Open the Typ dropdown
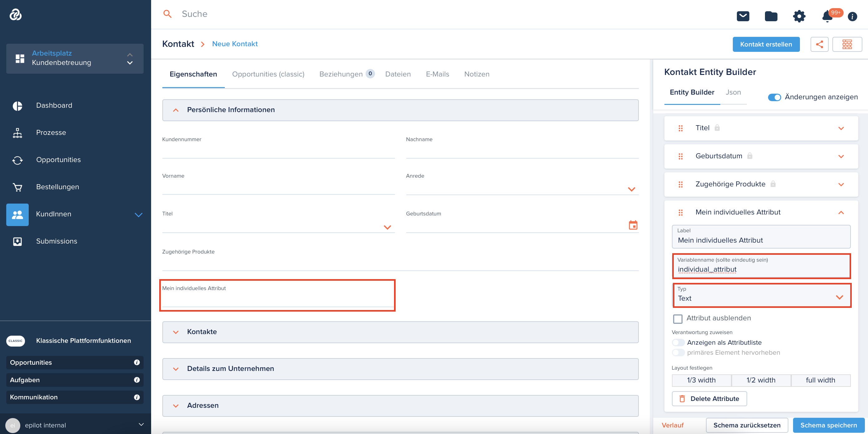The width and height of the screenshot is (868, 434). 762,295
